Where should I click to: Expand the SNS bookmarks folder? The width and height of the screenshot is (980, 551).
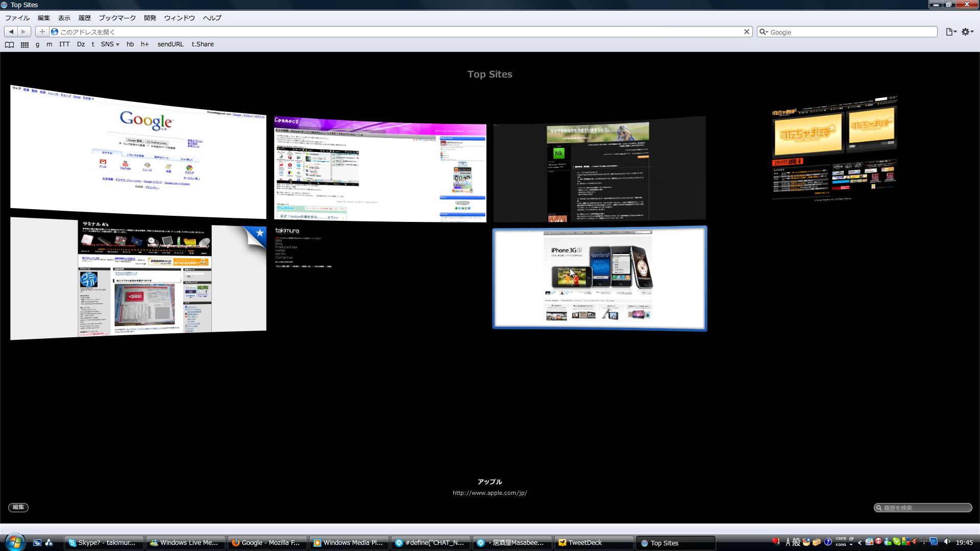coord(110,44)
